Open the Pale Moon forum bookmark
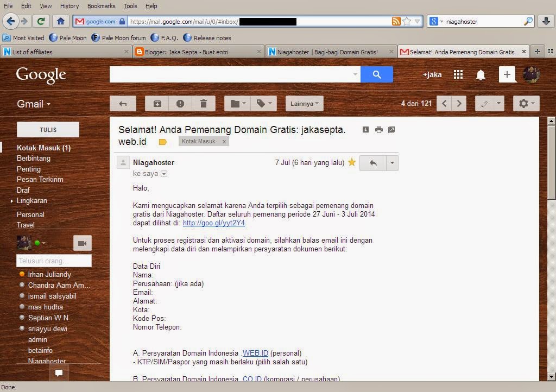 (118, 37)
